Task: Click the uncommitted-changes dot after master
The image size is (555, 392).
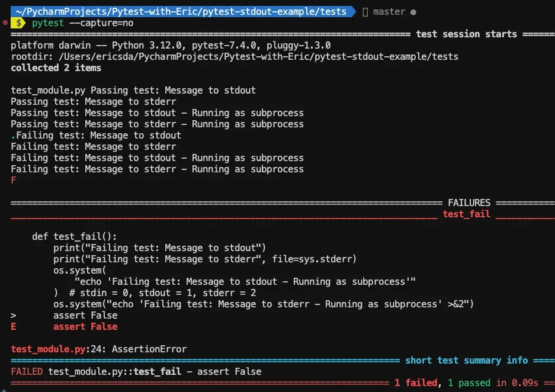Action: pyautogui.click(x=413, y=12)
